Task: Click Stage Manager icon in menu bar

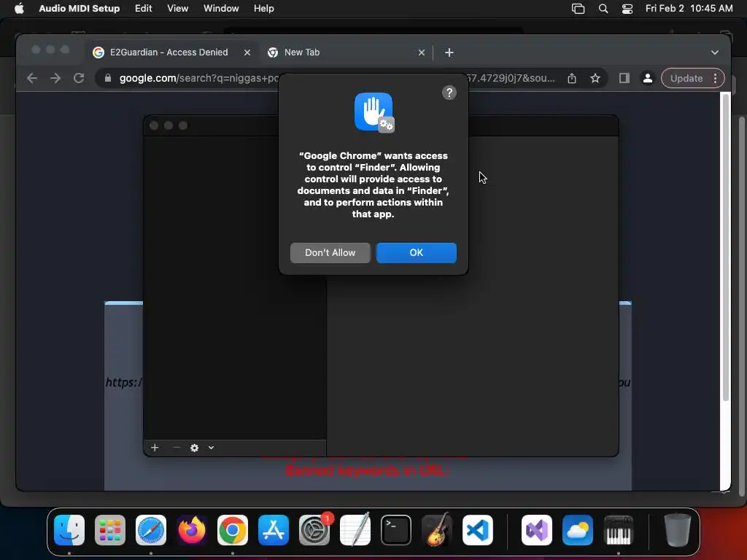Action: coord(578,9)
